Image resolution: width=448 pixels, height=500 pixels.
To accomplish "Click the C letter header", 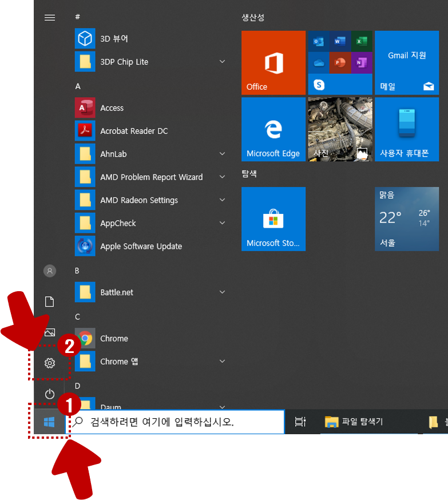I will (77, 316).
